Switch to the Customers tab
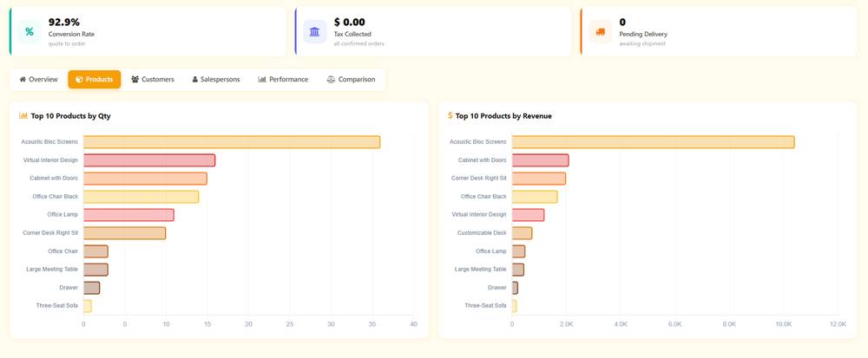Screen dimensions: 868x358 [x=152, y=79]
